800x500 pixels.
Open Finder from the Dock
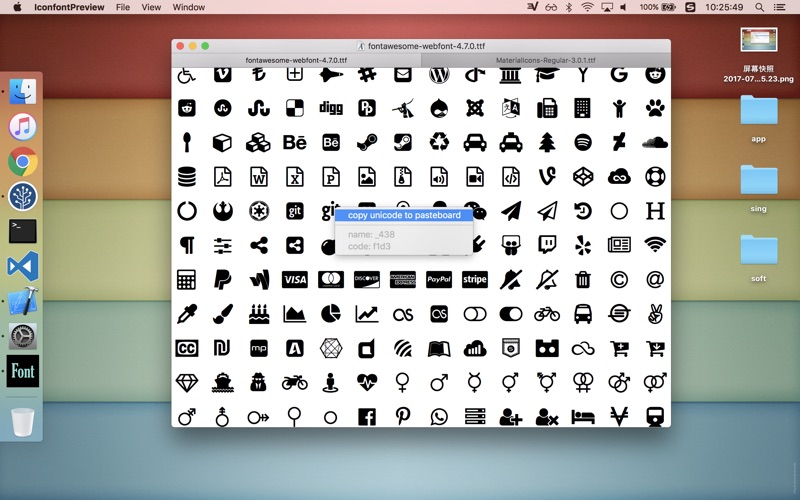tap(22, 91)
